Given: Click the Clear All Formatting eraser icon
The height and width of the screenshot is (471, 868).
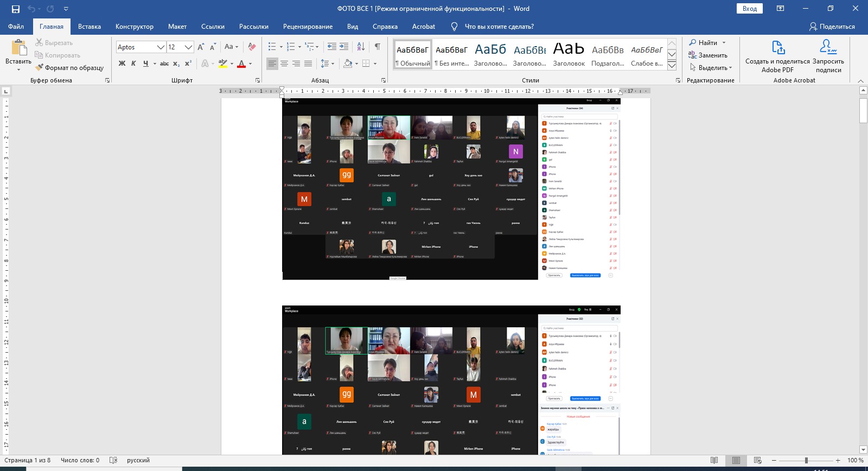Looking at the screenshot, I should (x=252, y=47).
